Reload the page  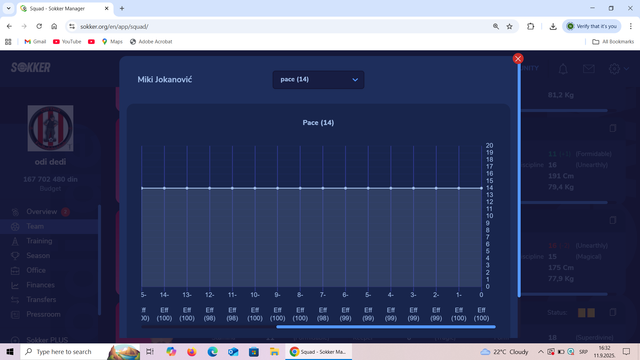(x=39, y=26)
